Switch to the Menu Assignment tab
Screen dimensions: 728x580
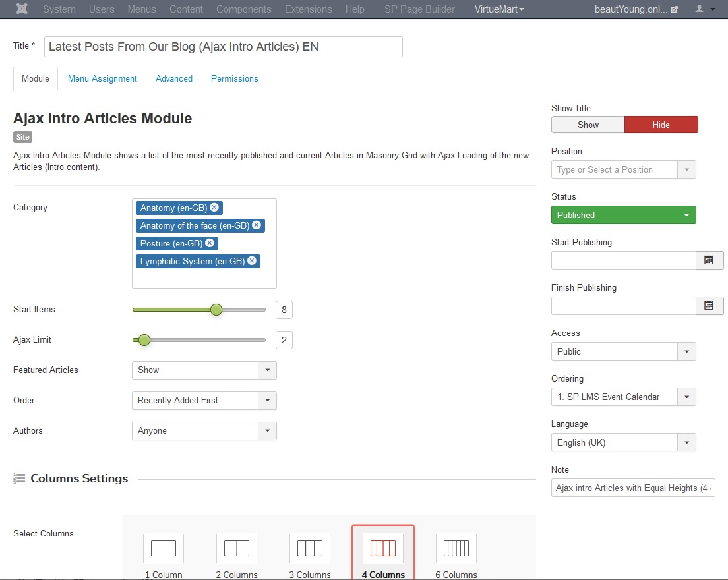click(x=102, y=78)
